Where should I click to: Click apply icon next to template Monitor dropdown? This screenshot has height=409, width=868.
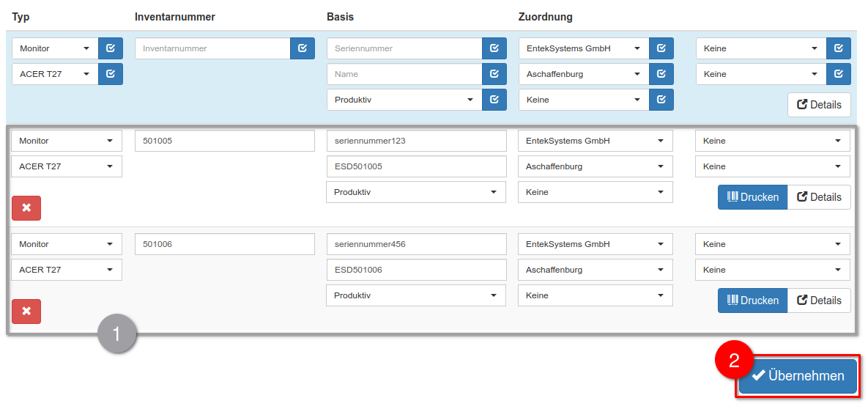click(111, 48)
